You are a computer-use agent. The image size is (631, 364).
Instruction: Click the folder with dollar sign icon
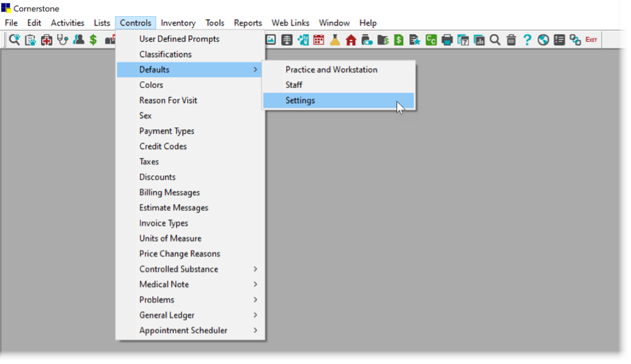coord(383,40)
